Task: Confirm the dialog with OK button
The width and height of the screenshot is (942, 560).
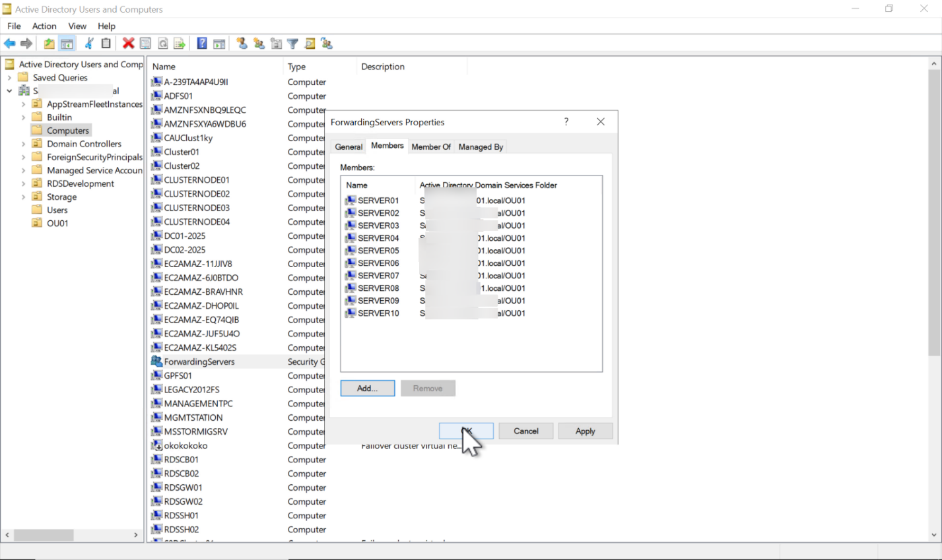Action: tap(466, 431)
